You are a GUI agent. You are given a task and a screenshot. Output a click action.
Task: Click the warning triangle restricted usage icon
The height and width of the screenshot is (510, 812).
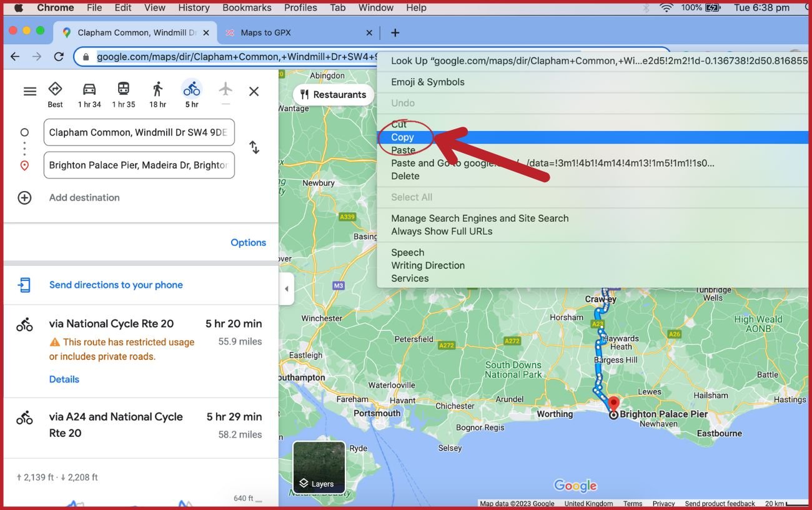click(55, 342)
